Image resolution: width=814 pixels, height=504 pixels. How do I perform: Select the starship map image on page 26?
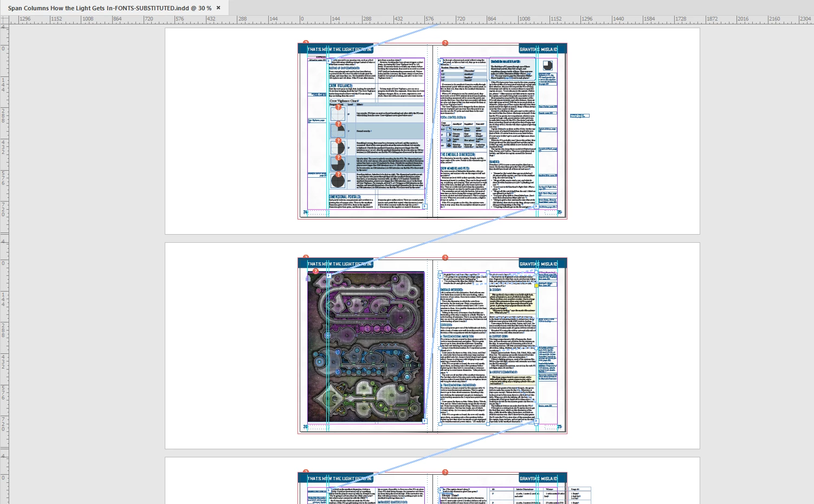pyautogui.click(x=366, y=347)
